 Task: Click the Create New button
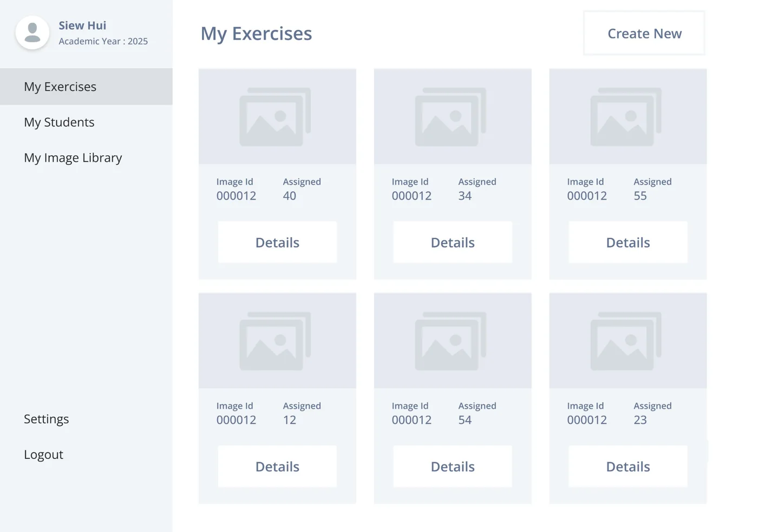click(644, 33)
